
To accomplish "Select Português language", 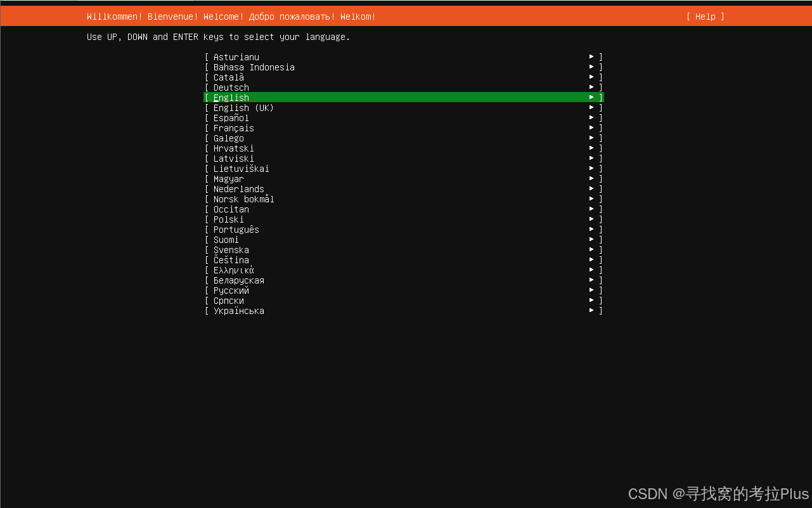I will coord(404,230).
